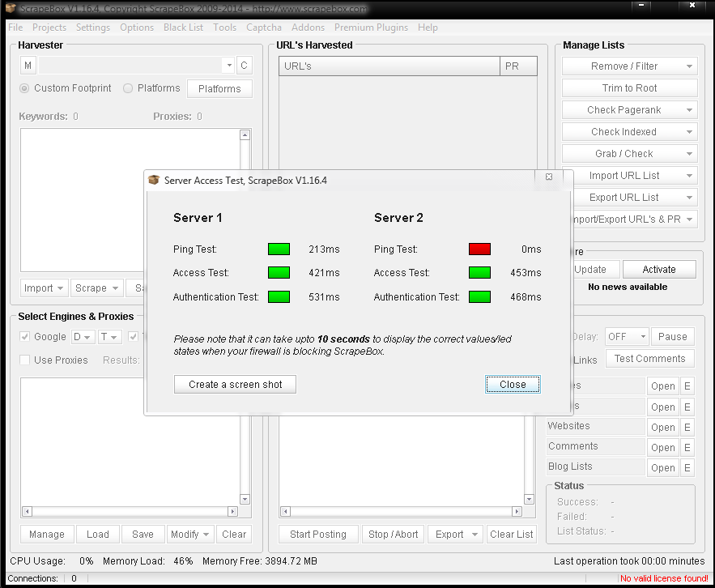Open the Blog Lists file
Screen dimensions: 715x588
(x=662, y=467)
